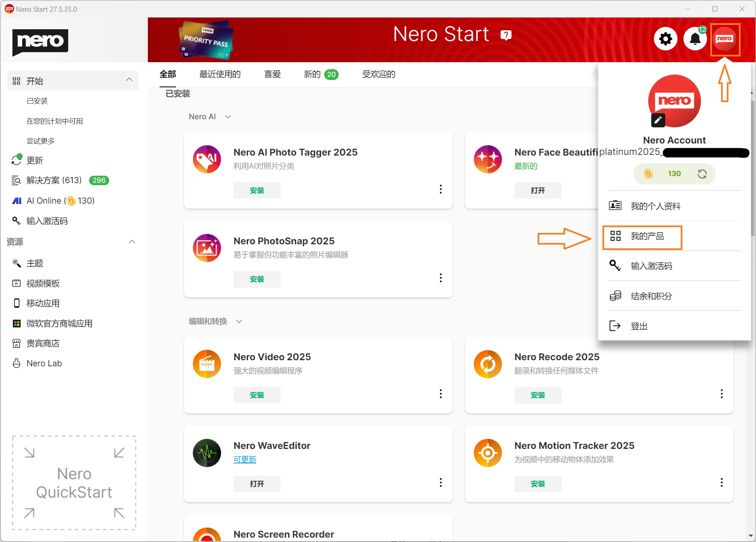Open the notifications bell icon
The image size is (756, 542).
[x=695, y=39]
